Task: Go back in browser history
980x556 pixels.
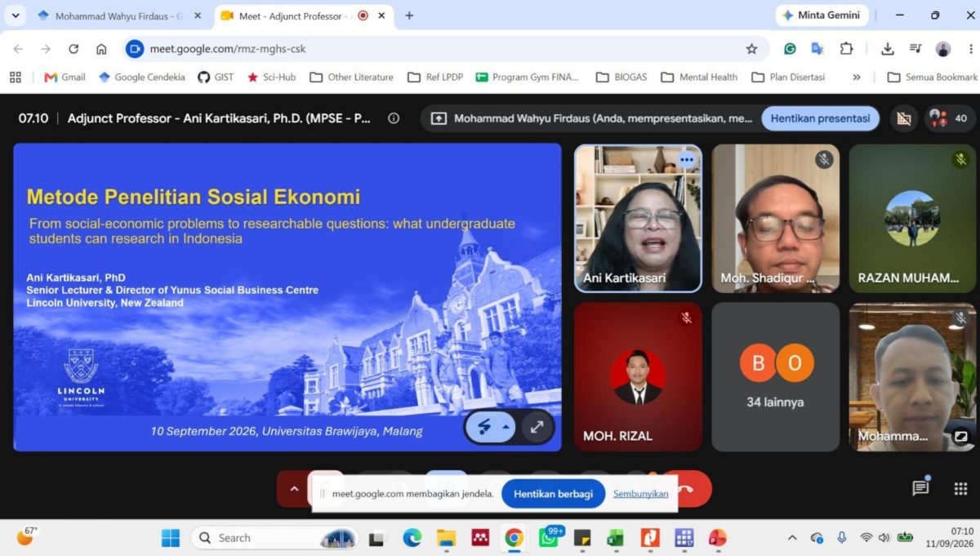Action: click(18, 49)
